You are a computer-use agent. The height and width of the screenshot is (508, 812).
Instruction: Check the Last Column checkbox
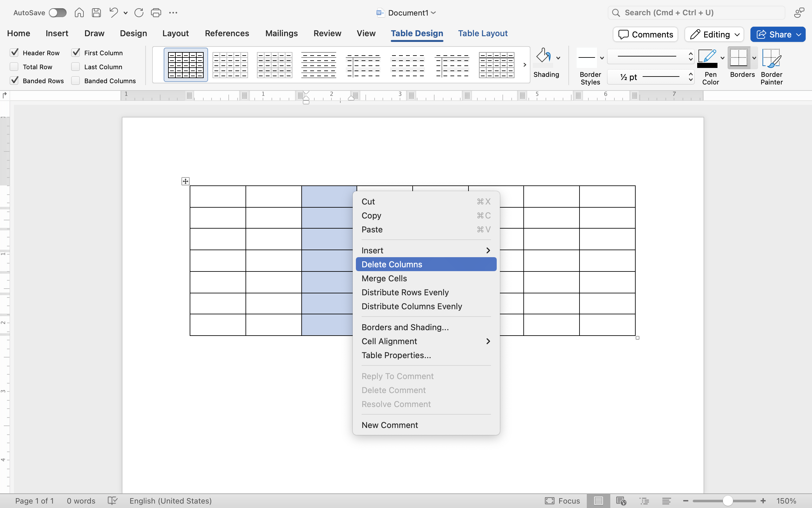coord(76,67)
